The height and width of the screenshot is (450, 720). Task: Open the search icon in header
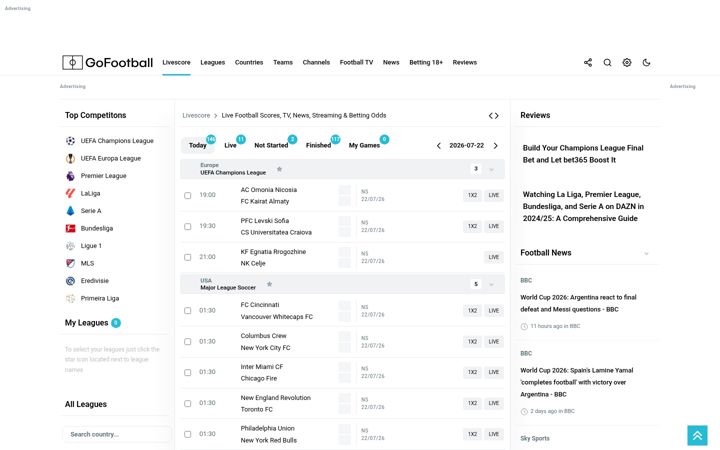[607, 62]
